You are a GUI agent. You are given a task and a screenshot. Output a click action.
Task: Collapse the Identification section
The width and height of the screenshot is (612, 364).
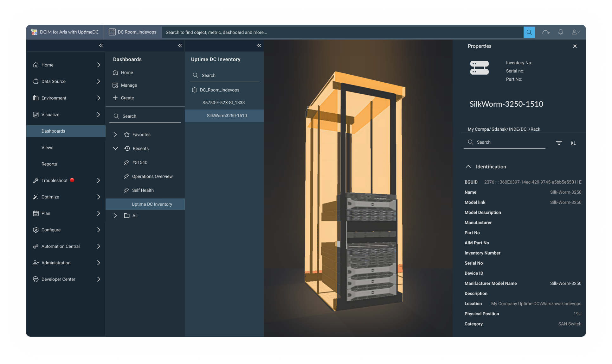468,166
